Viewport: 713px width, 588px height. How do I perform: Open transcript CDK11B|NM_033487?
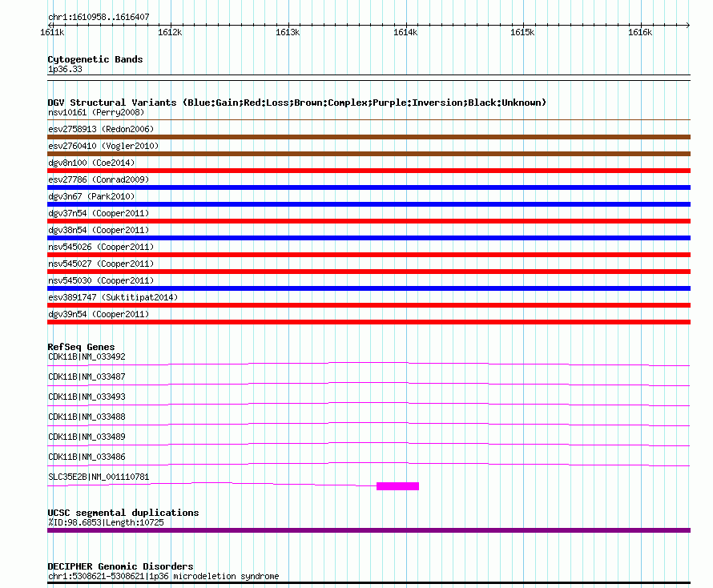coord(87,377)
